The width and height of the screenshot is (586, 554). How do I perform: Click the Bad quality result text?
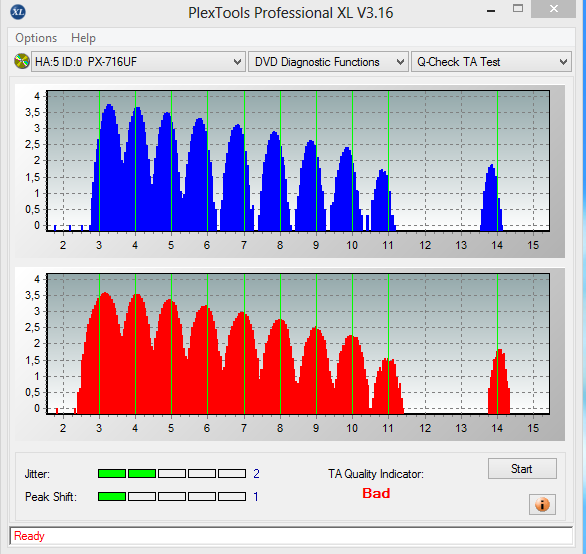[x=376, y=493]
